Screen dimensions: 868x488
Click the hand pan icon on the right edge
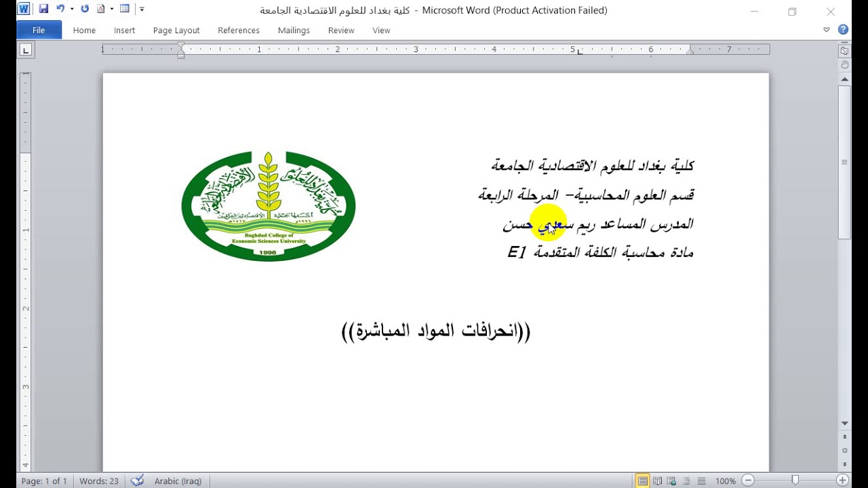[844, 65]
